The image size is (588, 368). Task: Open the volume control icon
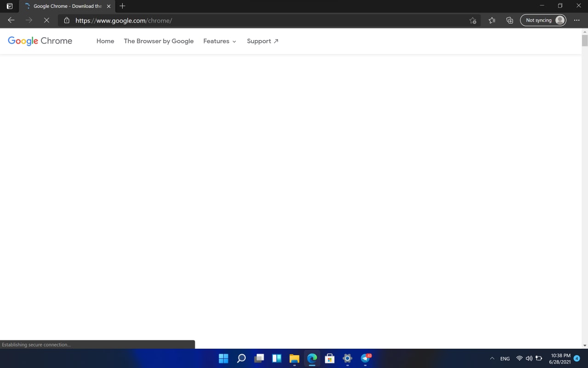tap(529, 358)
